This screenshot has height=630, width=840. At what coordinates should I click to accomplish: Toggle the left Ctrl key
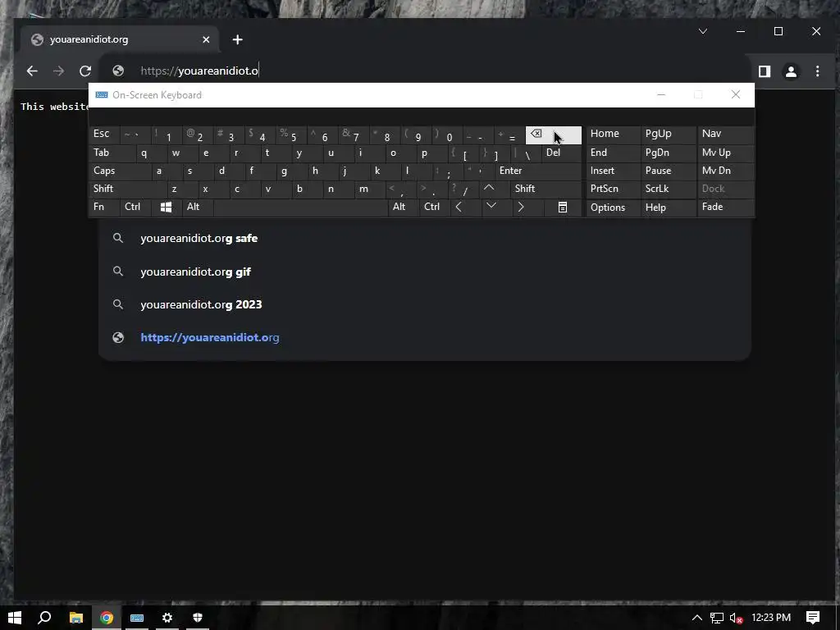135,208
